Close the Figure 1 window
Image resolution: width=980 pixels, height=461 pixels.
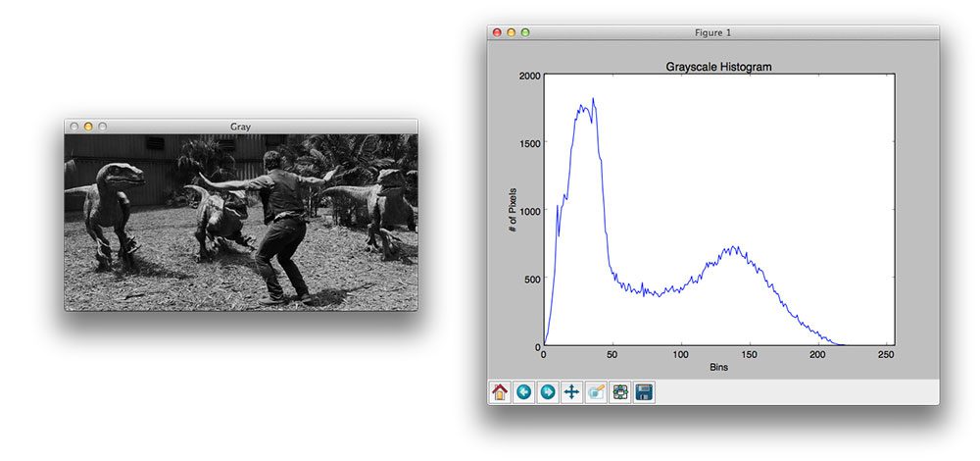click(x=497, y=32)
